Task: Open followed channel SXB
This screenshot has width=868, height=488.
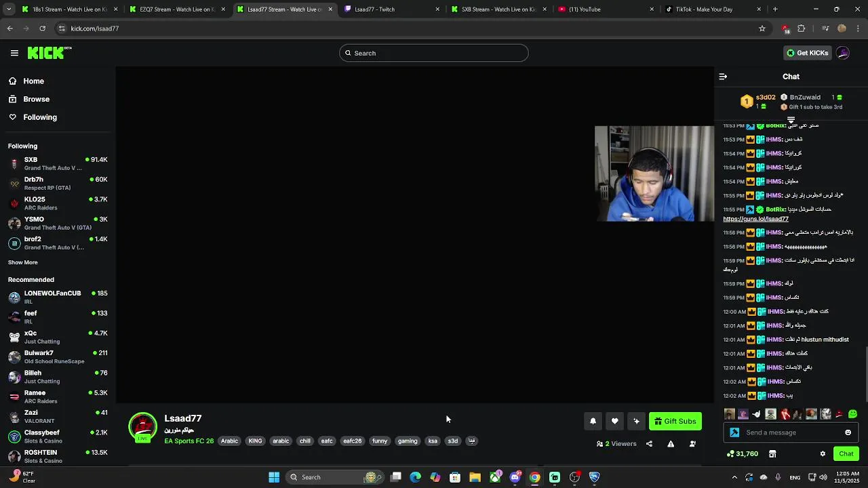Action: pyautogui.click(x=58, y=163)
